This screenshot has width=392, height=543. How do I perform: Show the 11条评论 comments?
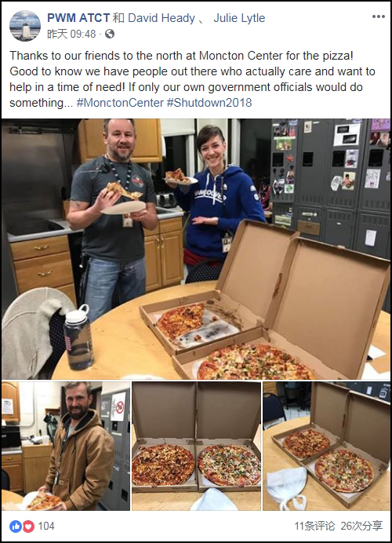pos(314,527)
